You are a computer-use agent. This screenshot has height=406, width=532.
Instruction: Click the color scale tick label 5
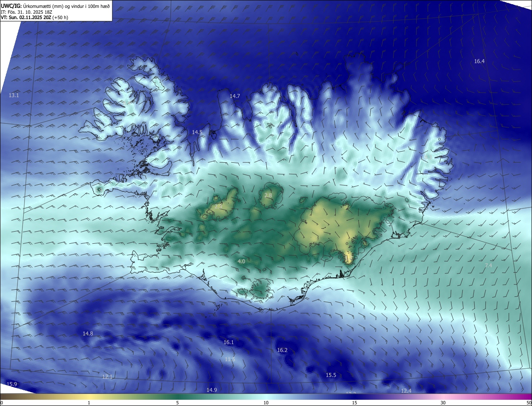[177, 403]
